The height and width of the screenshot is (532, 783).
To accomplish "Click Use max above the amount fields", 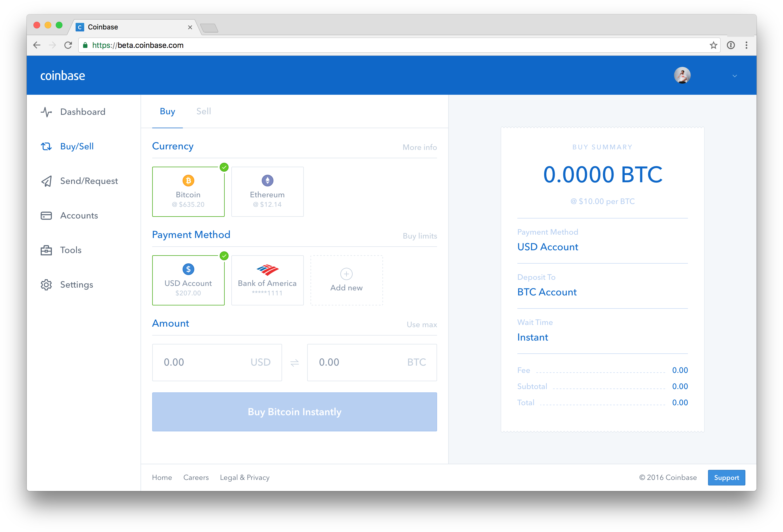I will point(421,324).
